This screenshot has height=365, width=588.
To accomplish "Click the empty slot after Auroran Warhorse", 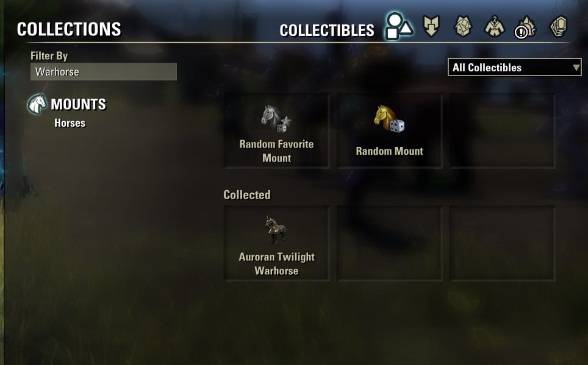I will tap(390, 243).
